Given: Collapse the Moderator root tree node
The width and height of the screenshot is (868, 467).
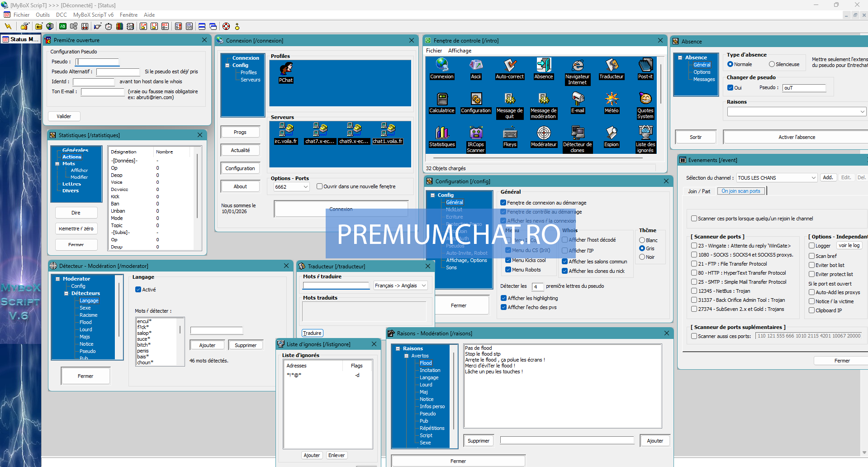Looking at the screenshot, I should point(57,279).
